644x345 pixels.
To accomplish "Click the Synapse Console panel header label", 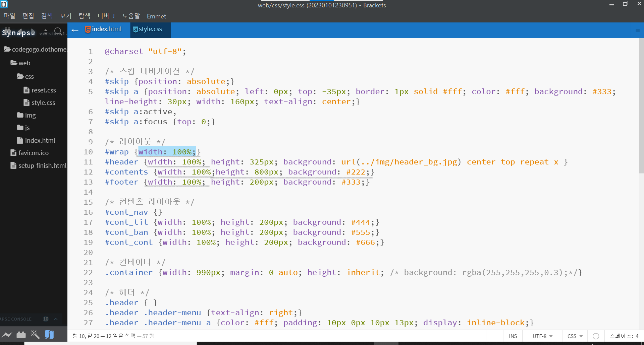I will click(x=16, y=319).
